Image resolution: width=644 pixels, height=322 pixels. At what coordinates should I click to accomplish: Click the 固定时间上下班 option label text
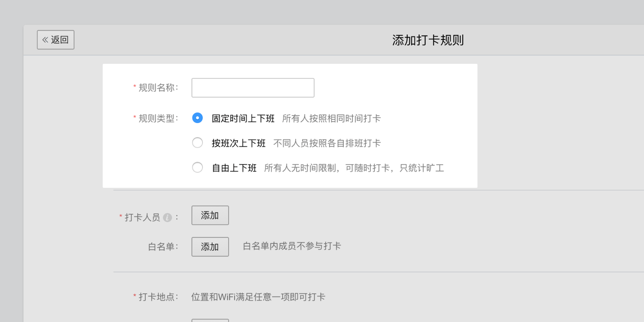pos(243,118)
